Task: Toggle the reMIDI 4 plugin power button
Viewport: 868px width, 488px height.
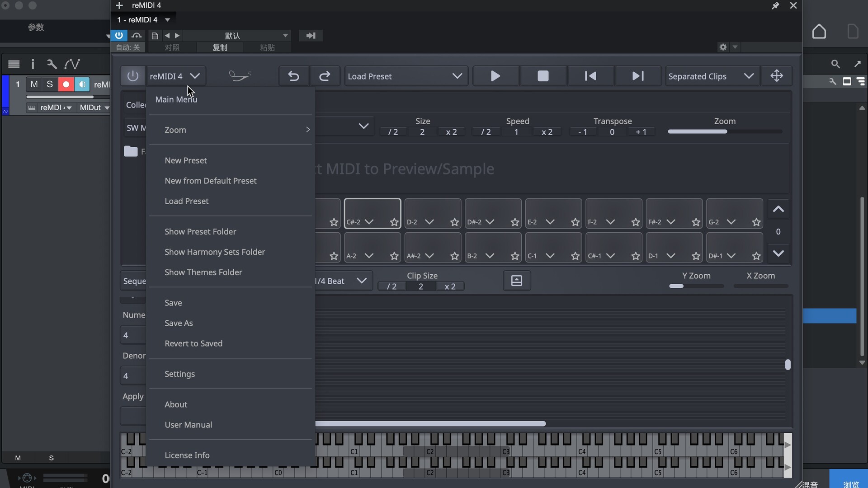Action: click(x=132, y=76)
